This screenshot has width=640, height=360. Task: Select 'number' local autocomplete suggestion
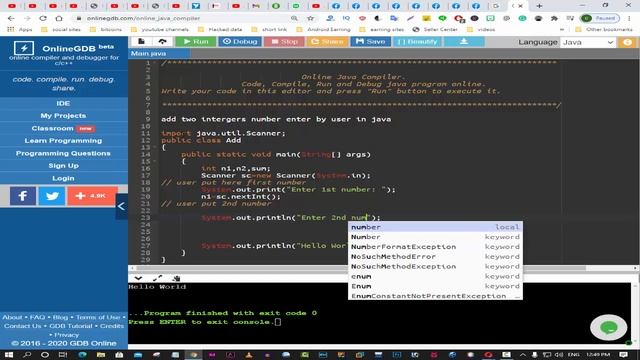point(435,227)
